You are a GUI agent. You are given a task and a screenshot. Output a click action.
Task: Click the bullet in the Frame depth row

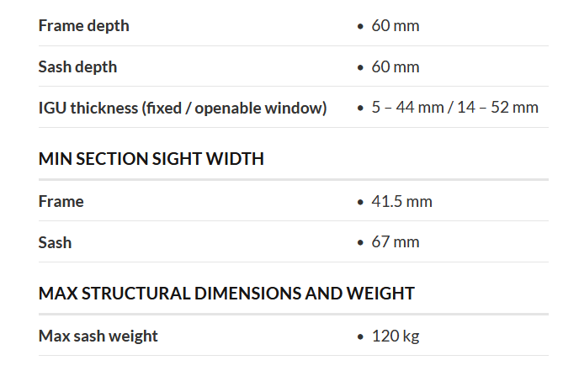coord(361,27)
